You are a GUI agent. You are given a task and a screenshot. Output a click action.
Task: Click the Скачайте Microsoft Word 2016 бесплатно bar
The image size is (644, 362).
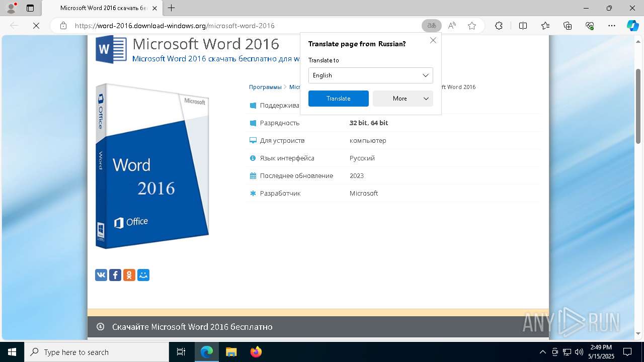[318, 327]
